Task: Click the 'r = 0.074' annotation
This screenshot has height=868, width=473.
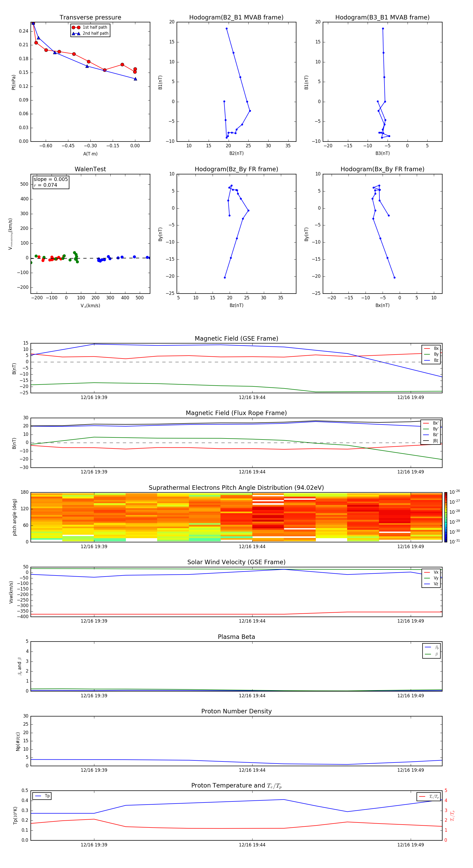Action: [x=45, y=185]
